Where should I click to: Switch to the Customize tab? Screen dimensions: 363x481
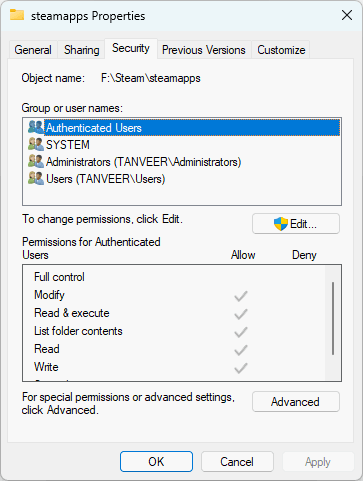(281, 50)
